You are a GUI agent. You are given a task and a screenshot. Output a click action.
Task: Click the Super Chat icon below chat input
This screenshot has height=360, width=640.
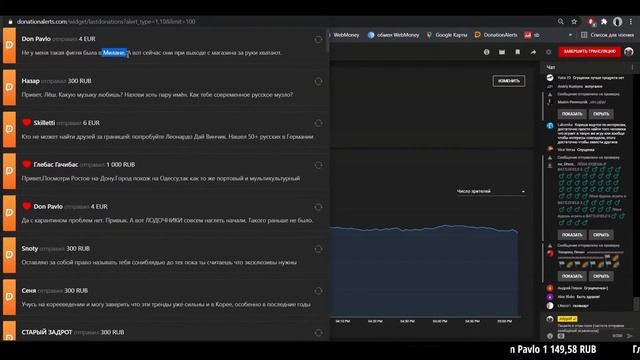click(561, 336)
